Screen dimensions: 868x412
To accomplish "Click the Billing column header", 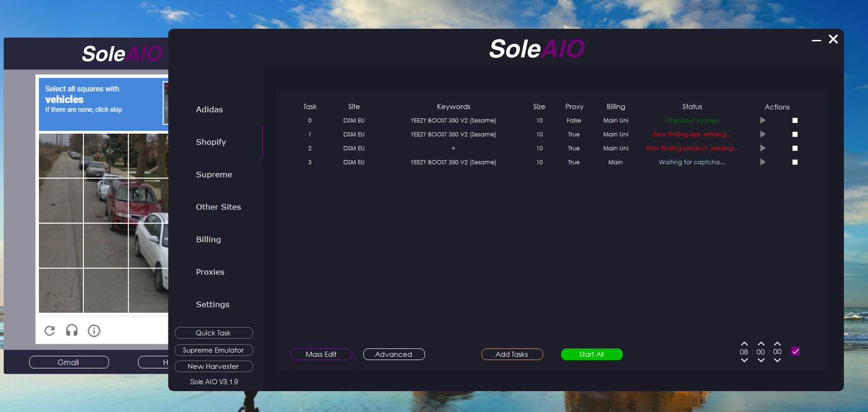I will click(616, 106).
